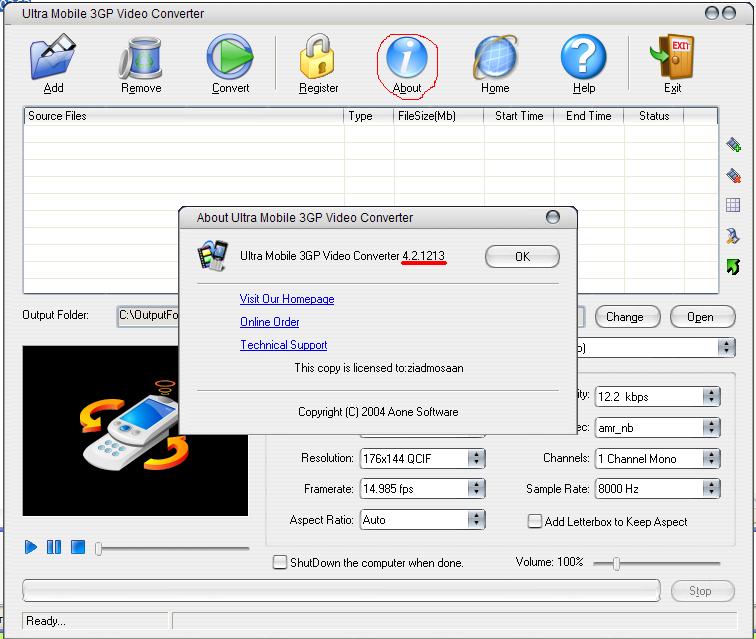Viewport: 756px width, 639px height.
Task: Open Register via the padlock icon
Action: [318, 58]
